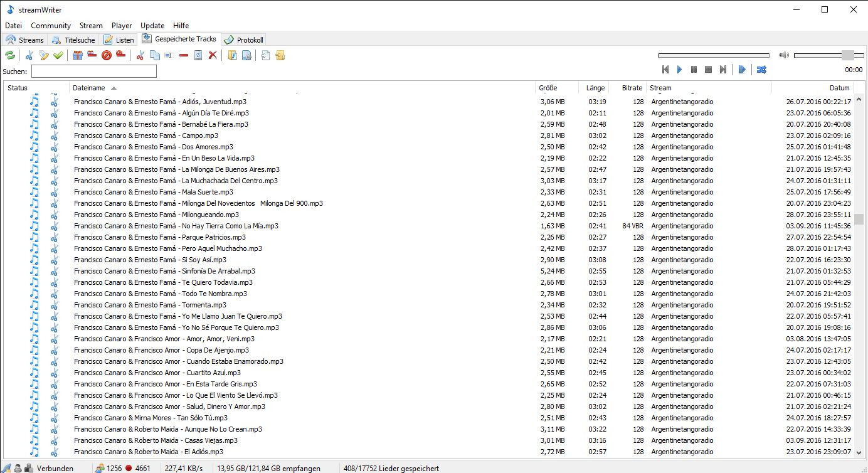This screenshot has width=868, height=473.
Task: Click the speaker mute icon
Action: 783,55
